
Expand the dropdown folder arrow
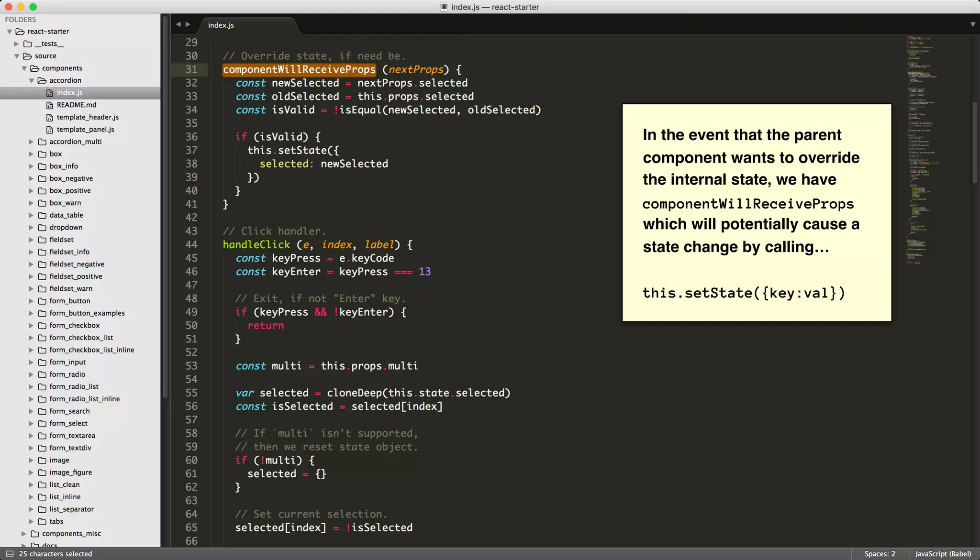tap(31, 228)
